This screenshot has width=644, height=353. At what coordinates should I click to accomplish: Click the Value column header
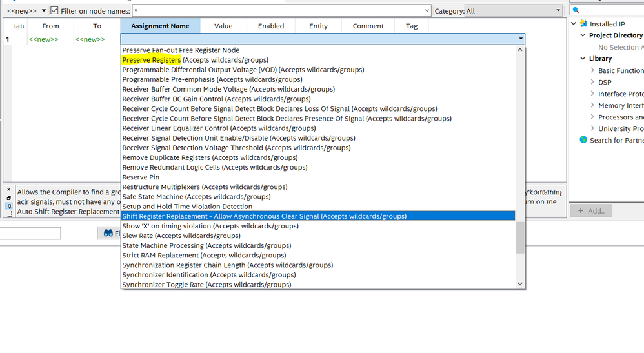[x=223, y=26]
